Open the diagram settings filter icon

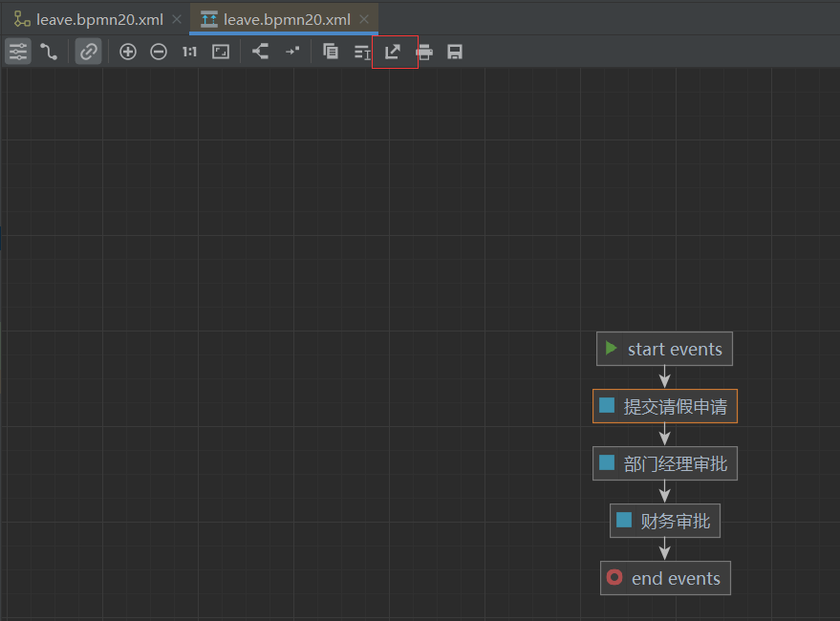tap(17, 52)
